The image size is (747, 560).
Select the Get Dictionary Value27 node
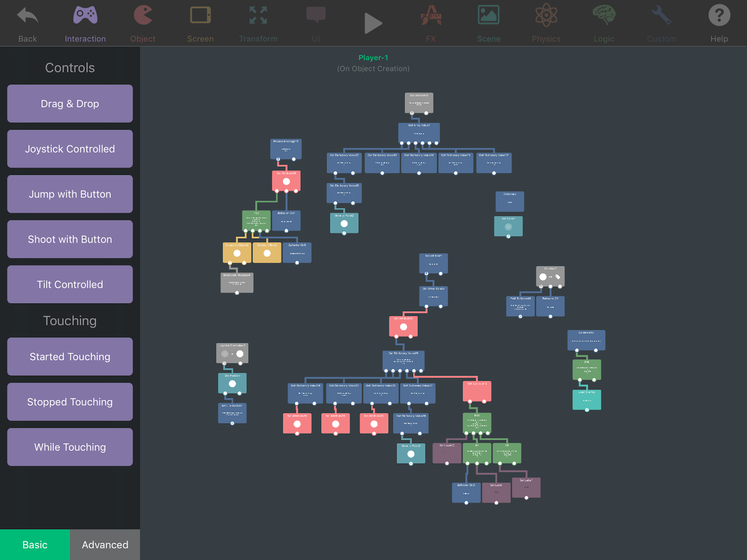pos(418,394)
